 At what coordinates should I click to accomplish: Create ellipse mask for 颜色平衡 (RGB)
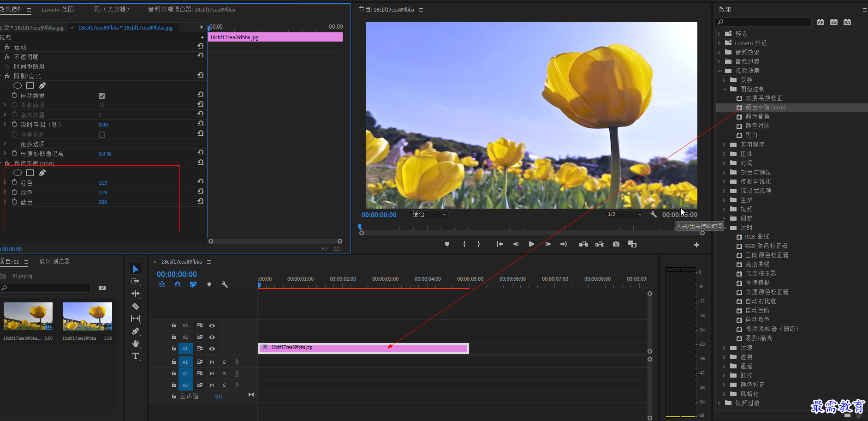(18, 173)
